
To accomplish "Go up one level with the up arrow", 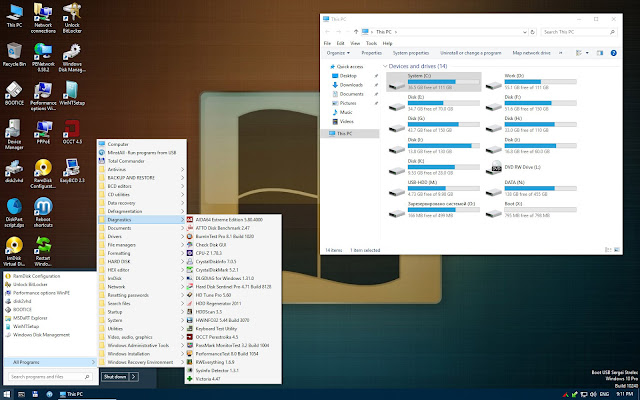I will (356, 32).
